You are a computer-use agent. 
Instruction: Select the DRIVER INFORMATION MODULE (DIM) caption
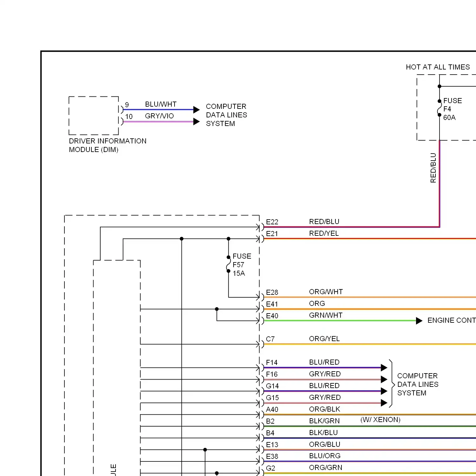coord(108,145)
